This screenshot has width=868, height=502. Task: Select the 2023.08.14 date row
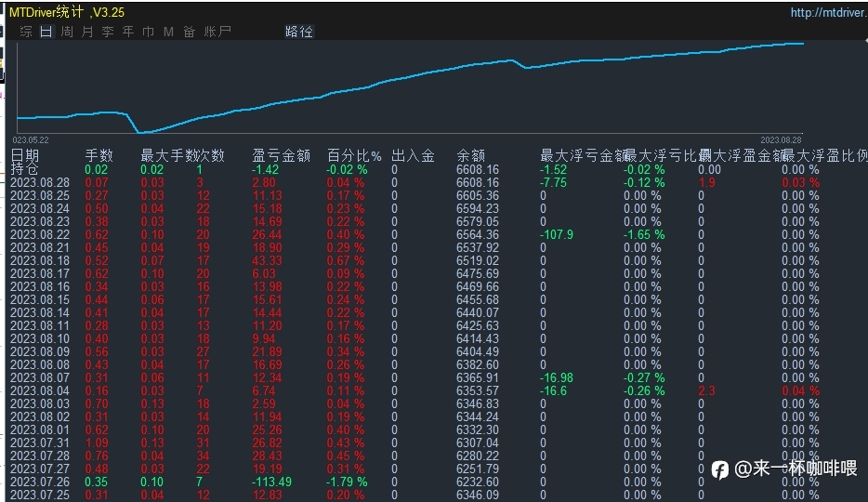40,312
